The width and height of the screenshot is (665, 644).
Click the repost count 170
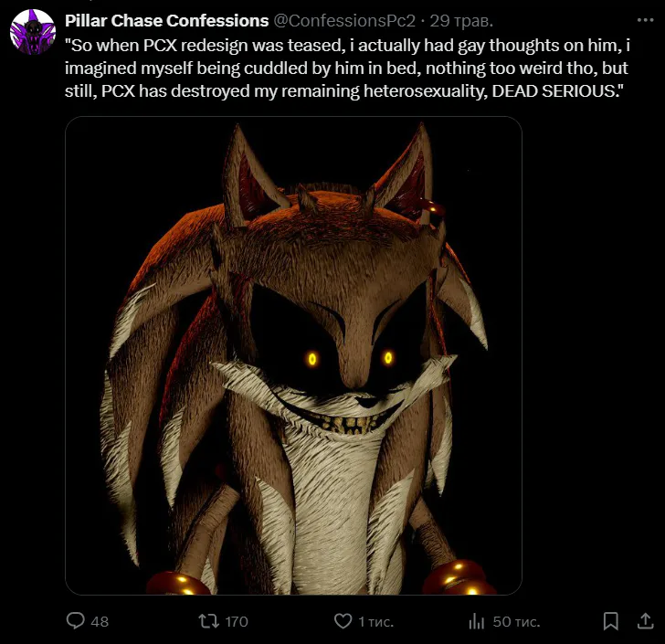(236, 621)
